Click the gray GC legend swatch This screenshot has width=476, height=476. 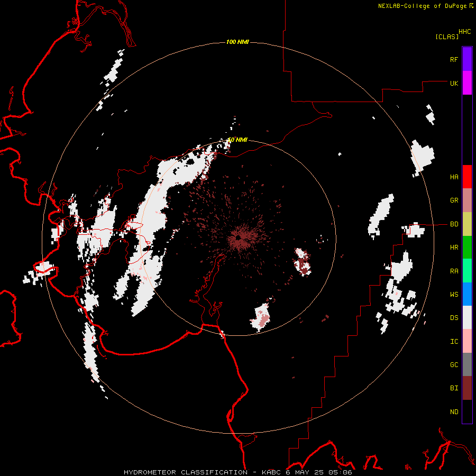[x=467, y=364]
